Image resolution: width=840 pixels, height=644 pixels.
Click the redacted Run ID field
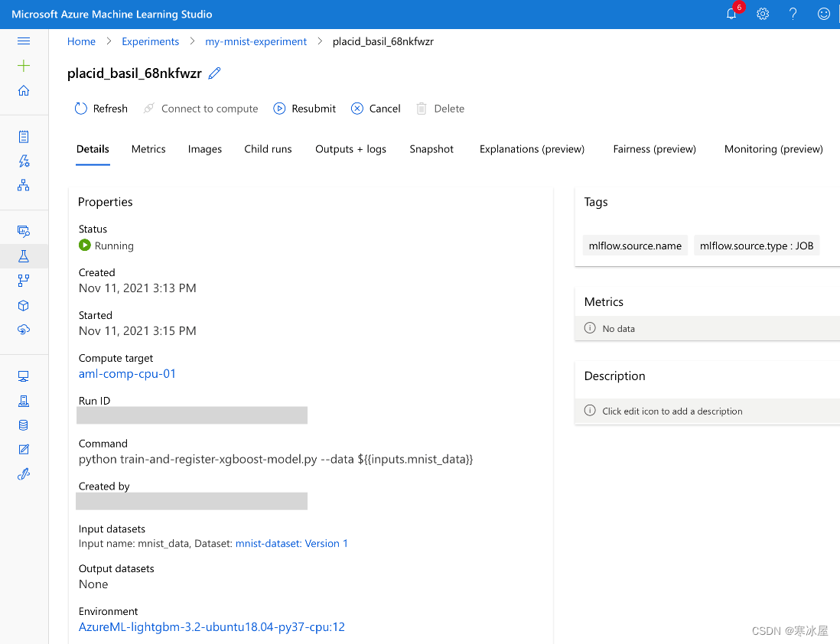(x=192, y=415)
